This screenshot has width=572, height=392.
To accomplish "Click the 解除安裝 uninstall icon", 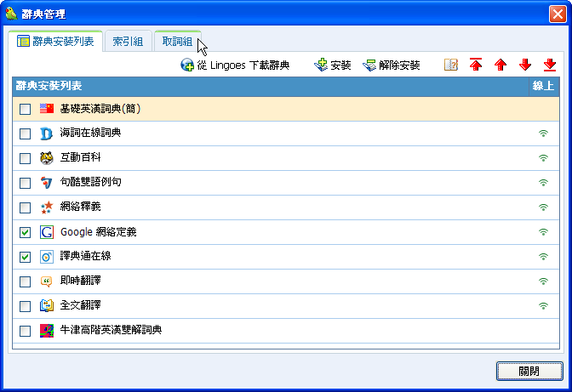I will (x=369, y=65).
